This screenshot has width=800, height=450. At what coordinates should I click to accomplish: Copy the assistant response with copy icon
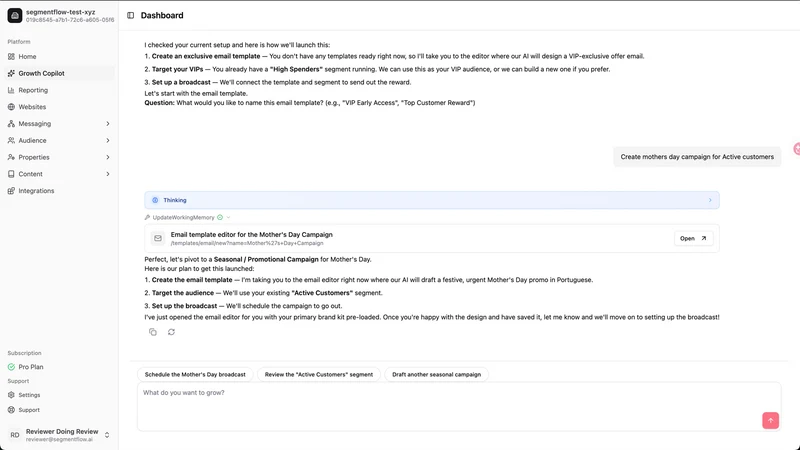click(x=153, y=332)
